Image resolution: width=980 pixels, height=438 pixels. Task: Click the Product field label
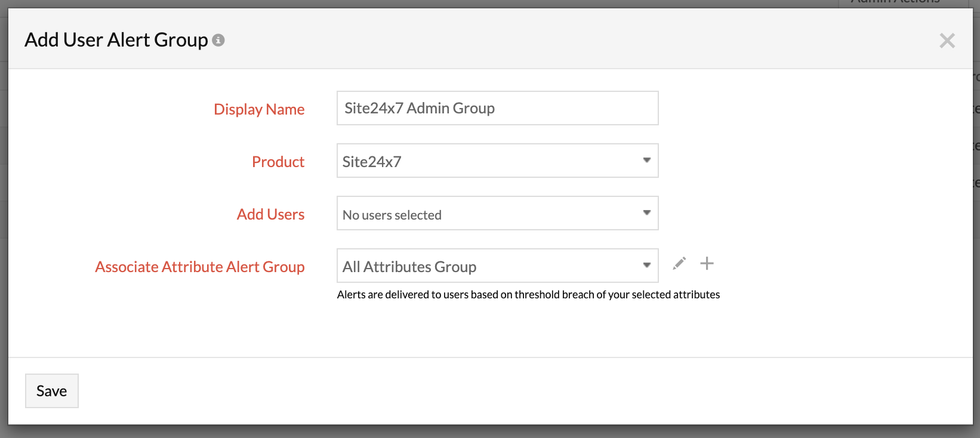(x=278, y=162)
